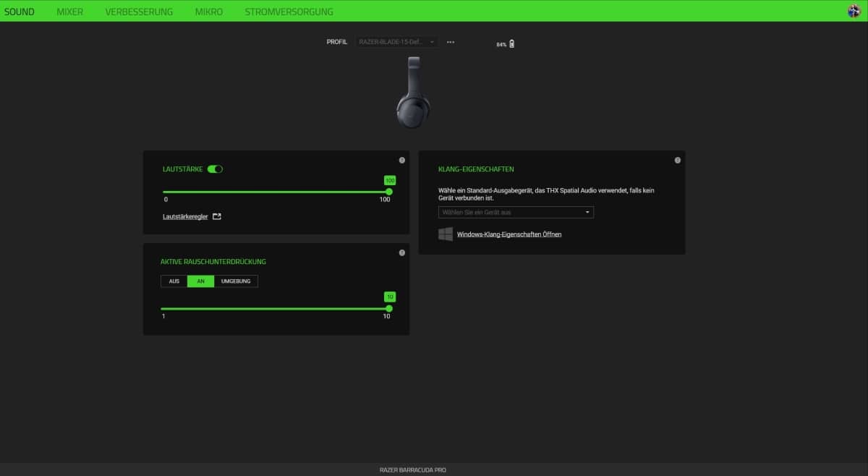Select the UMGEBUNG ambient mode
Image resolution: width=868 pixels, height=476 pixels.
click(236, 281)
